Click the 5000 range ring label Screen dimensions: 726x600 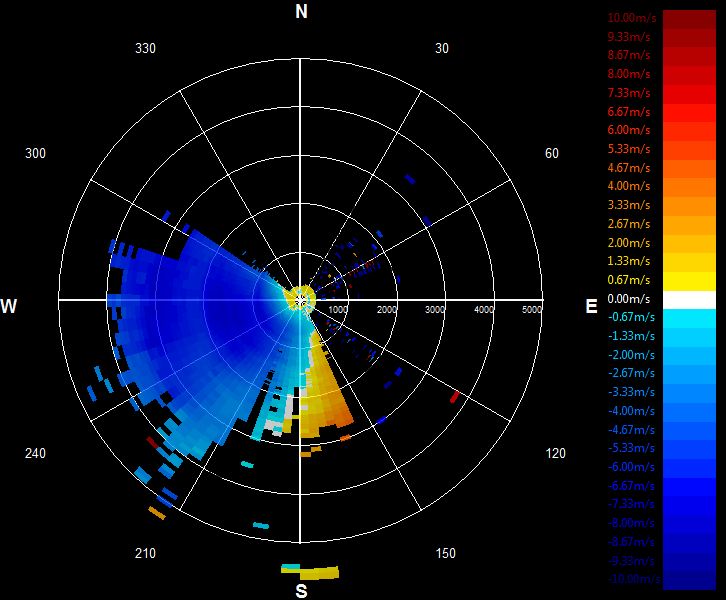tap(532, 310)
